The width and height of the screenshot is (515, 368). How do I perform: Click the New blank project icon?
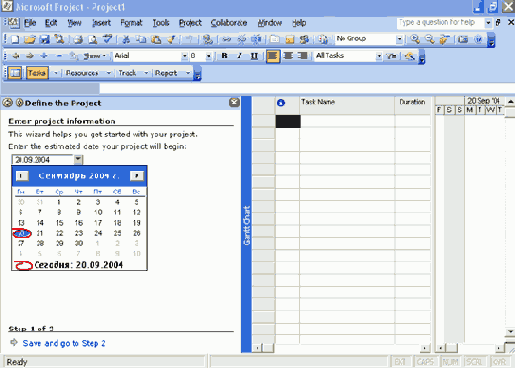click(15, 39)
